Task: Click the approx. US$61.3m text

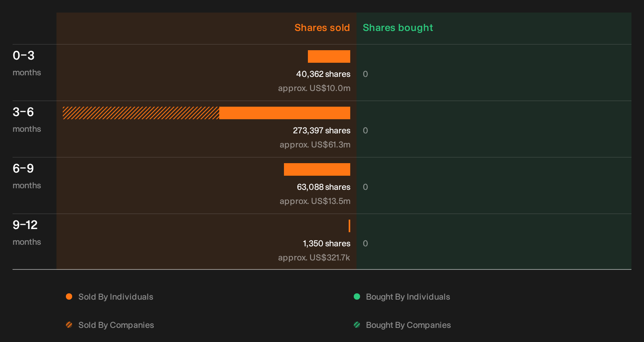Action: click(315, 145)
